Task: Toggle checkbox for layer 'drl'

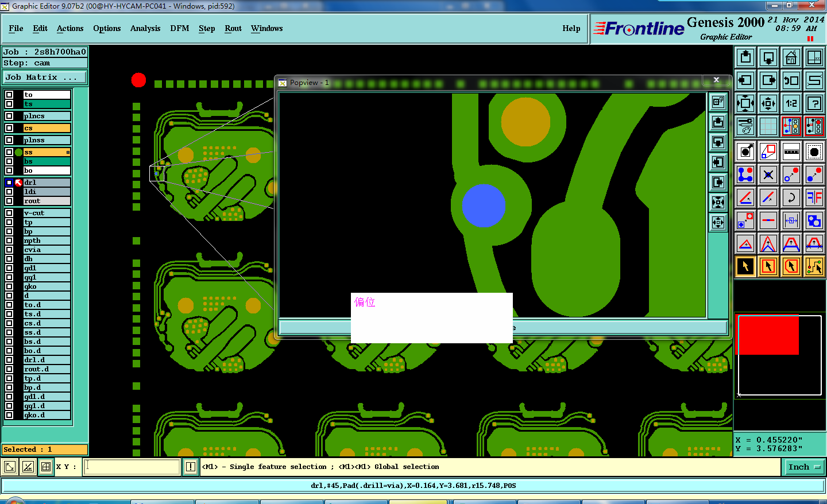Action: coord(9,183)
